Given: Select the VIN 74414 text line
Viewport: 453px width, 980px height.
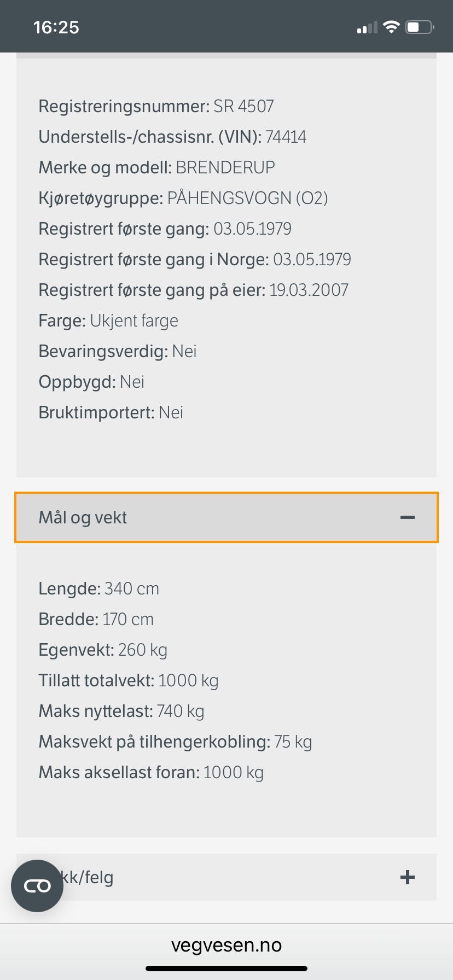Looking at the screenshot, I should (172, 137).
